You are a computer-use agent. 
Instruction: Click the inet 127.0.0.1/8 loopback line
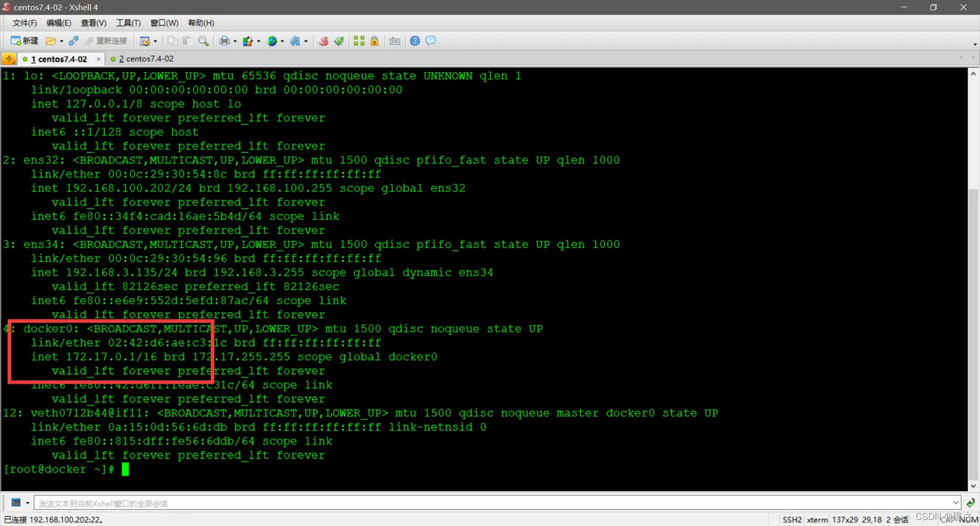[136, 104]
